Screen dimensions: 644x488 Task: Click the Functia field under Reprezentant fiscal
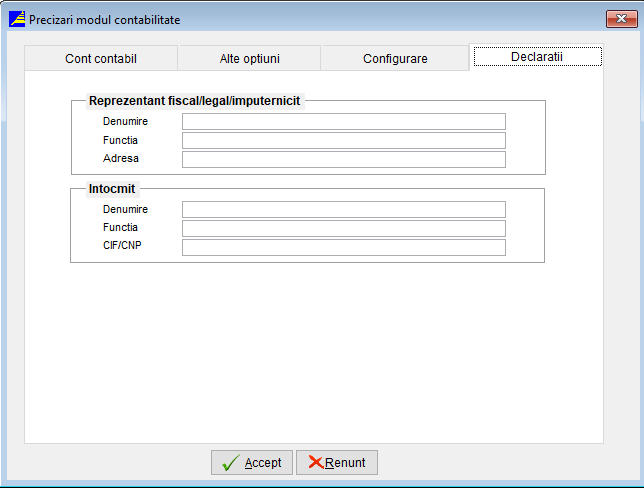pyautogui.click(x=343, y=140)
